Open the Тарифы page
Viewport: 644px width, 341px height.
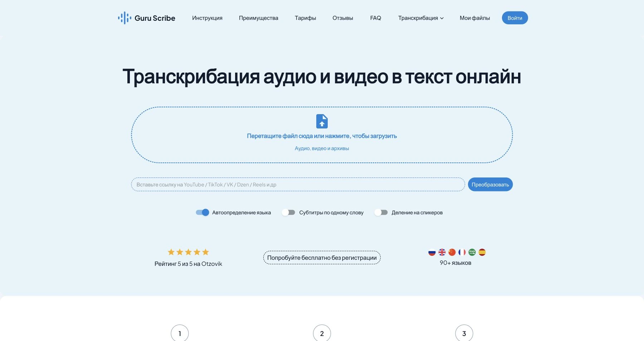305,18
